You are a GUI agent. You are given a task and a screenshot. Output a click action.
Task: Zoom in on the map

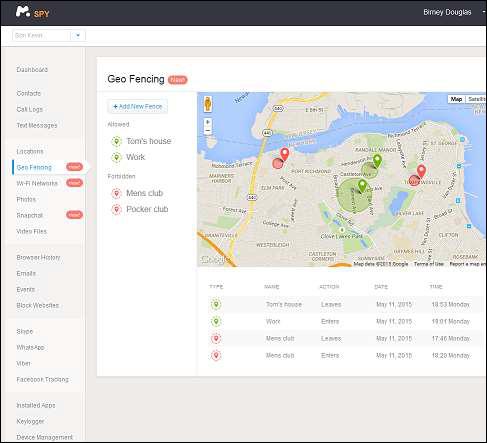point(208,122)
